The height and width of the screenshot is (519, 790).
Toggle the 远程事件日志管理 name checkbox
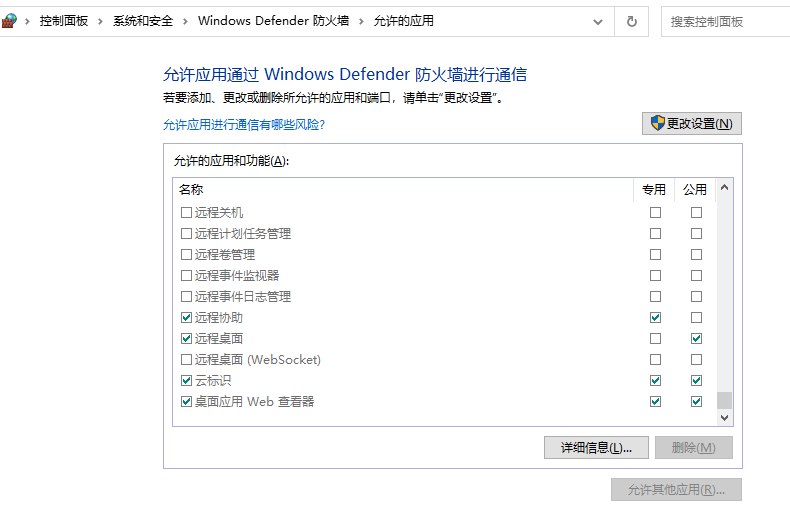[x=186, y=297]
